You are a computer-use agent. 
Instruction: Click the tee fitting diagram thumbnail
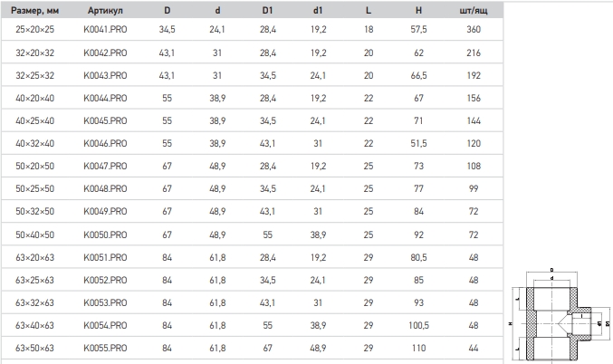pyautogui.click(x=560, y=315)
